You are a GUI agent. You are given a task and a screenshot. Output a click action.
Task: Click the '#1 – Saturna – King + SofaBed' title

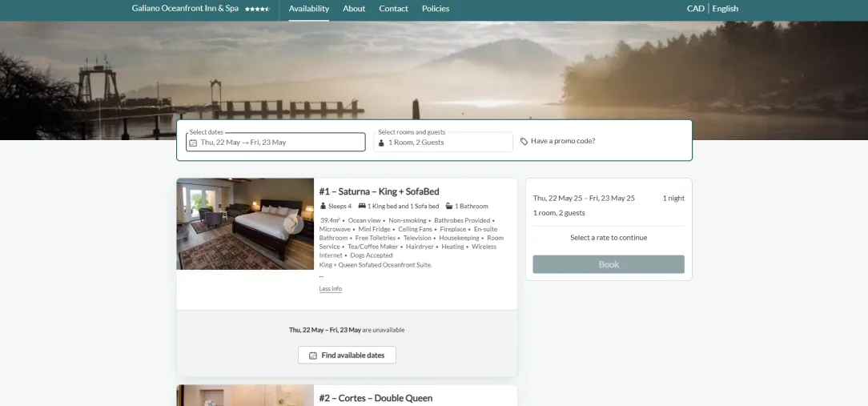click(x=380, y=191)
